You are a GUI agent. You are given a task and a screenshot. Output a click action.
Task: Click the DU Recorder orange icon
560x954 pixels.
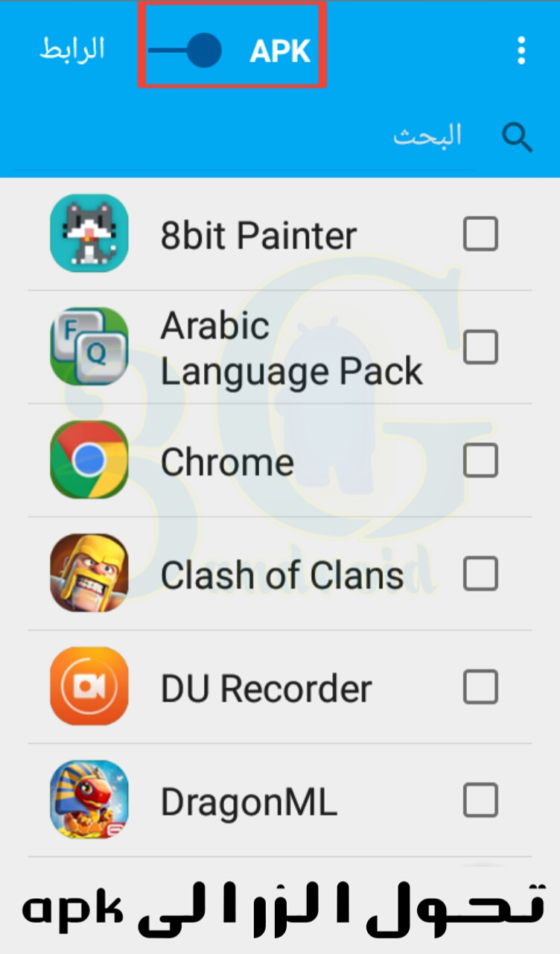(89, 686)
